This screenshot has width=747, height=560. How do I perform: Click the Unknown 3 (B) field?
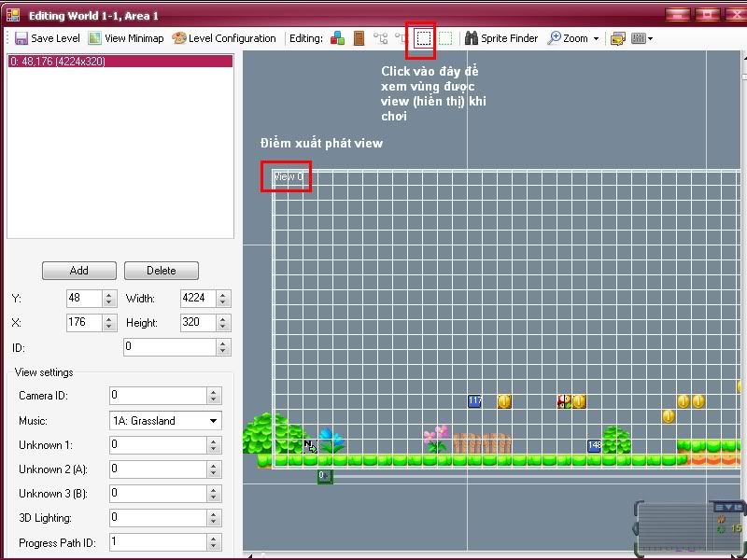[158, 494]
